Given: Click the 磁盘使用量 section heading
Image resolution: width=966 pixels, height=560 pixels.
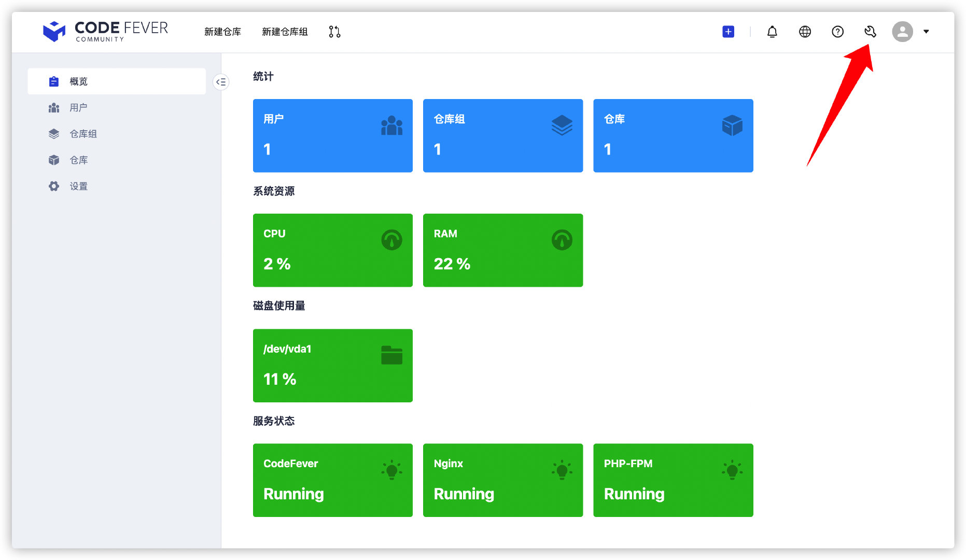Looking at the screenshot, I should [279, 306].
